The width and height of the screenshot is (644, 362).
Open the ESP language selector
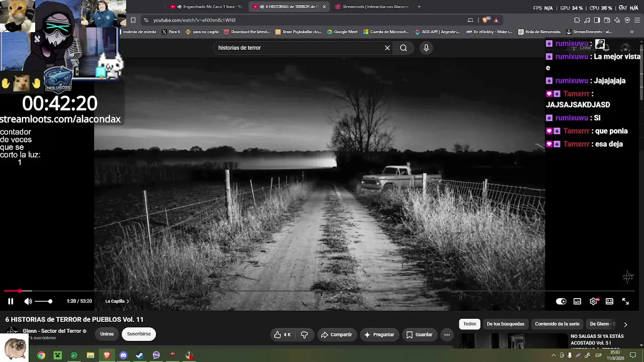tap(598, 355)
